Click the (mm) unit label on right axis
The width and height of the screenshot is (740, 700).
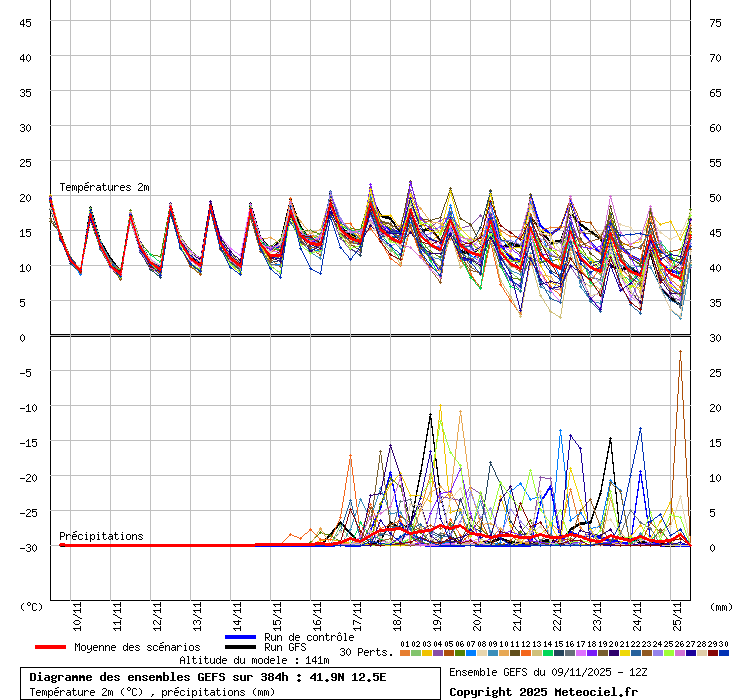(721, 606)
